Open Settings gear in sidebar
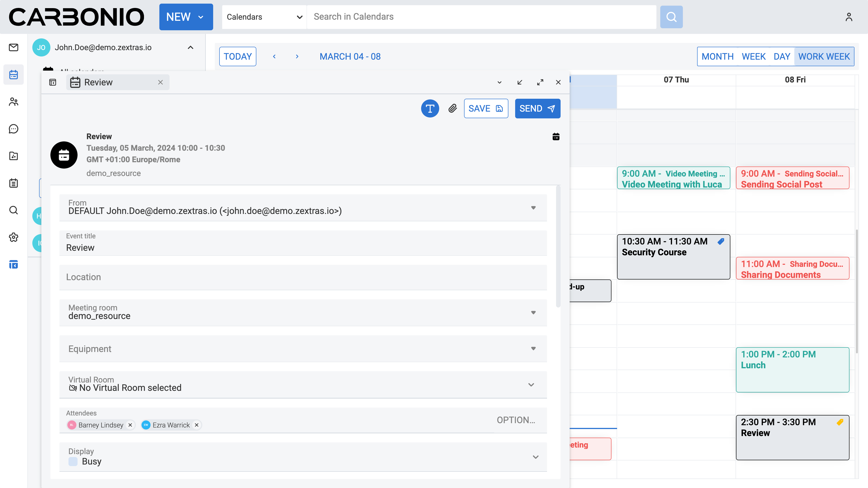Image resolution: width=868 pixels, height=488 pixels. (14, 237)
